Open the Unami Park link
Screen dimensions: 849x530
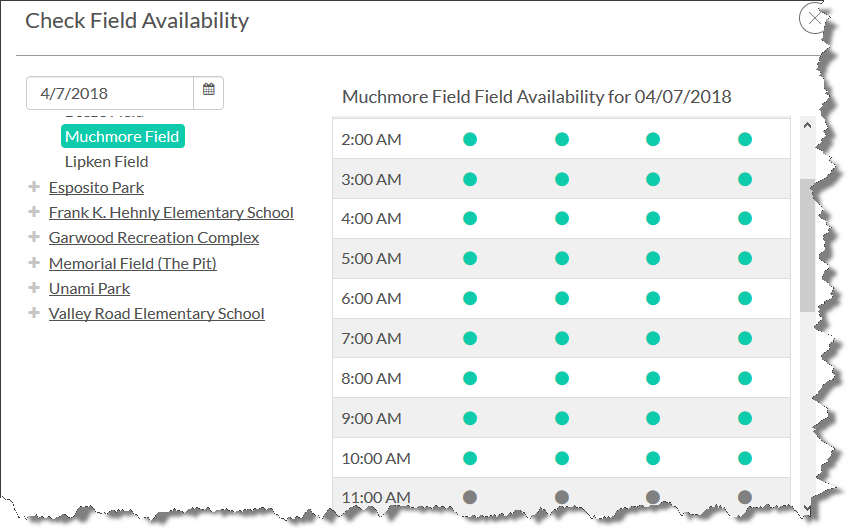[x=89, y=288]
